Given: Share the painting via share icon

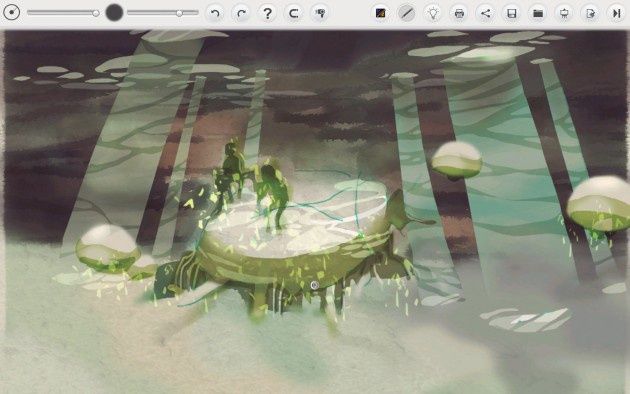Looking at the screenshot, I should click(485, 13).
